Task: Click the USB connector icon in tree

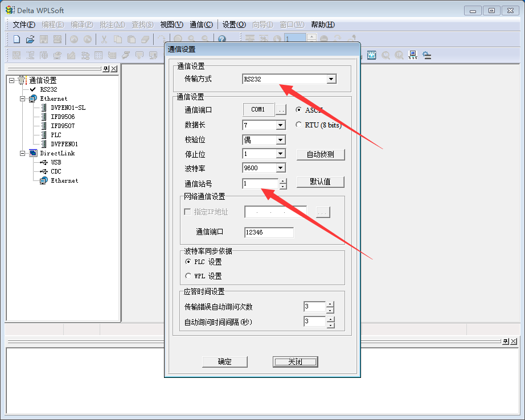Action: (x=44, y=162)
